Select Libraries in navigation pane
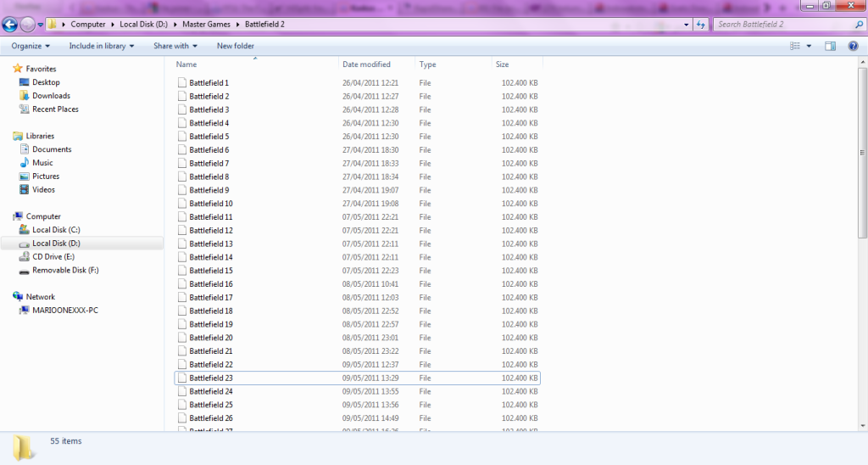Screen dimensions: 868x465 click(x=40, y=136)
